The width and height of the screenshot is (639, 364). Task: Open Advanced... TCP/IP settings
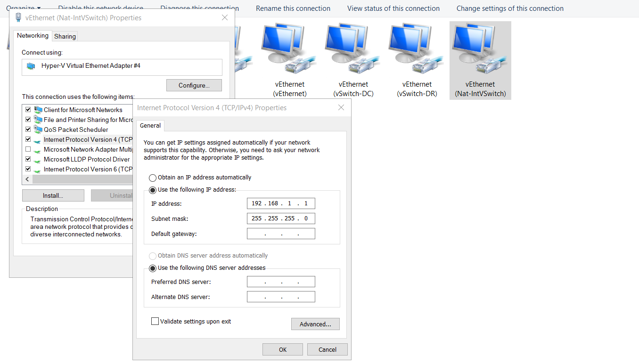point(315,324)
